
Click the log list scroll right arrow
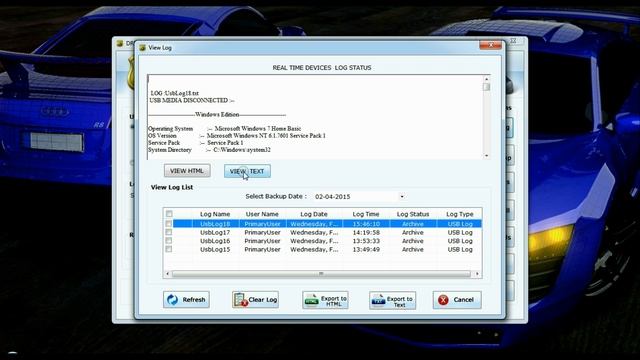[x=477, y=274]
